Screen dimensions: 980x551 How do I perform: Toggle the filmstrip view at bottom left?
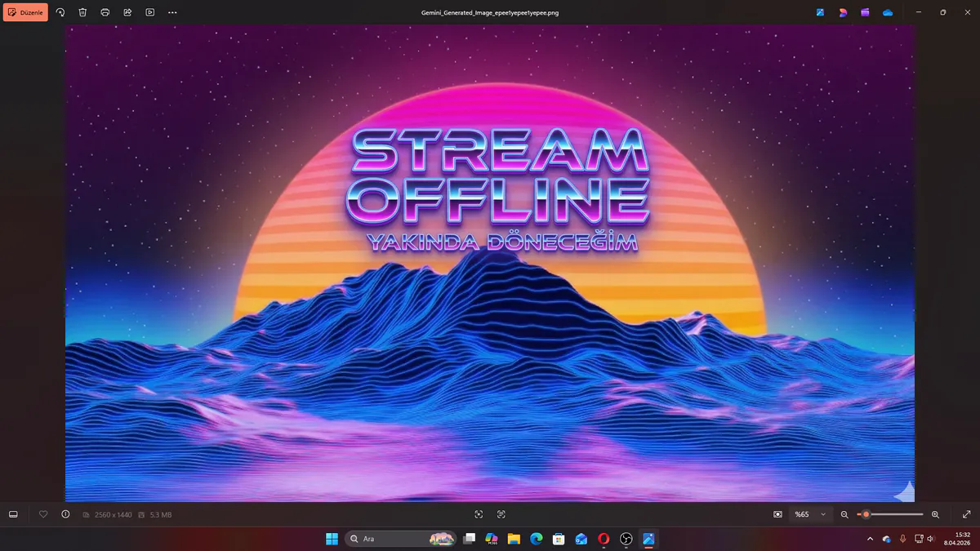pyautogui.click(x=13, y=514)
